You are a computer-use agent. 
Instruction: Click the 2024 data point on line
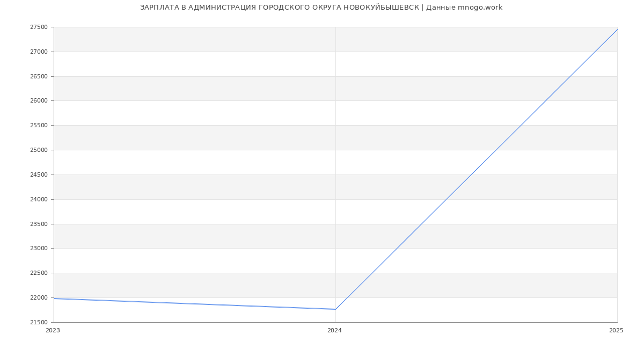[335, 309]
